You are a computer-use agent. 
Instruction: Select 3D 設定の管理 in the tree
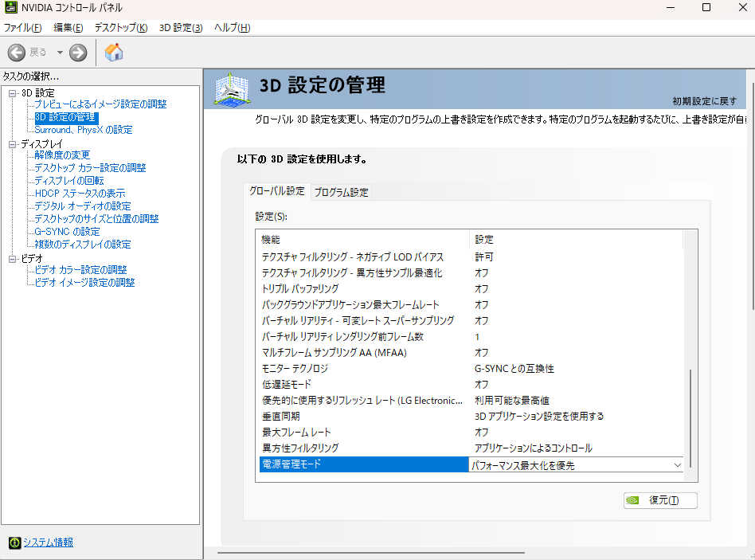pos(65,117)
